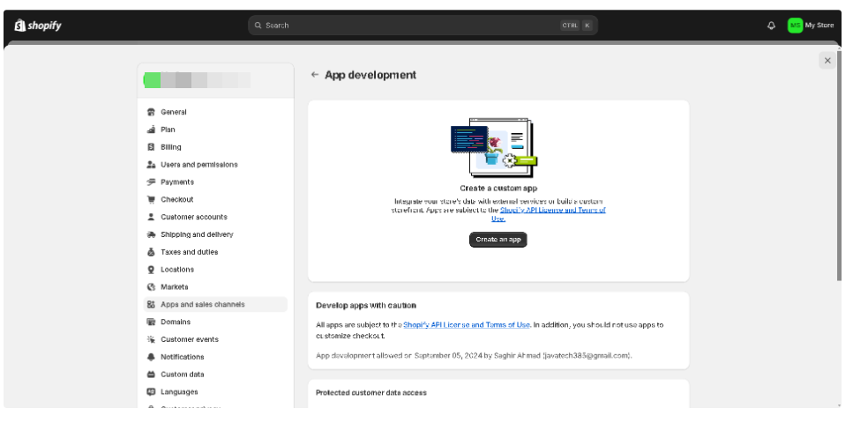Viewport: 868px width, 423px height.
Task: Click the vertical scrollbar on the right
Action: pyautogui.click(x=838, y=167)
